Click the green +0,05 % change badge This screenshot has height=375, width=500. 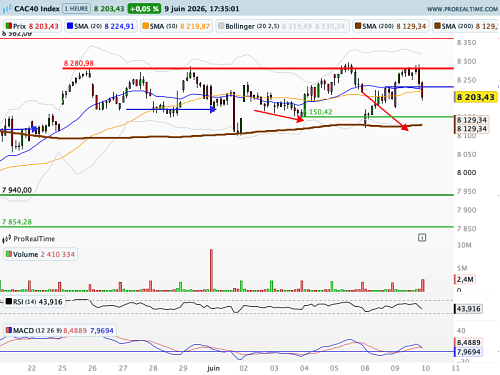[144, 9]
